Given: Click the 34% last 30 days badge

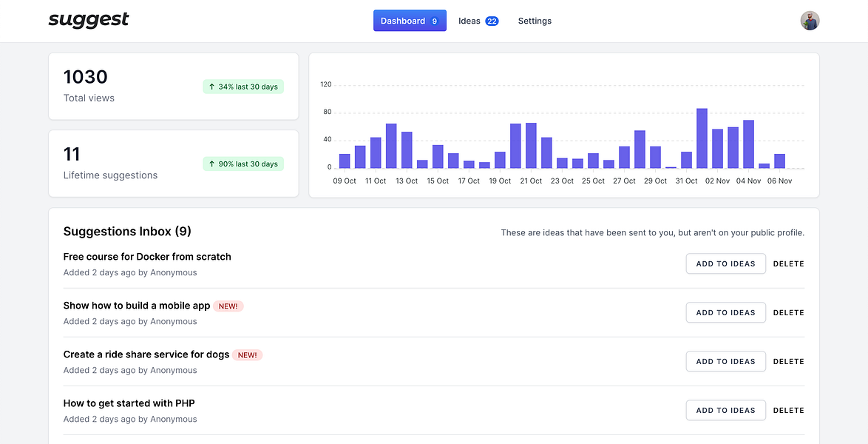Looking at the screenshot, I should point(243,87).
